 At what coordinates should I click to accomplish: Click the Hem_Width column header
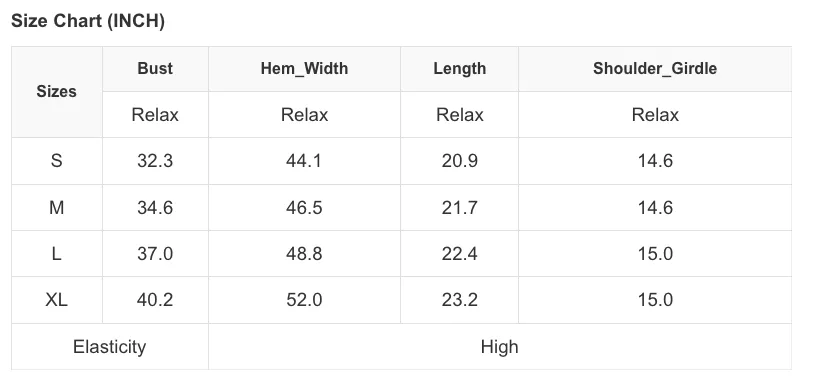click(x=304, y=69)
